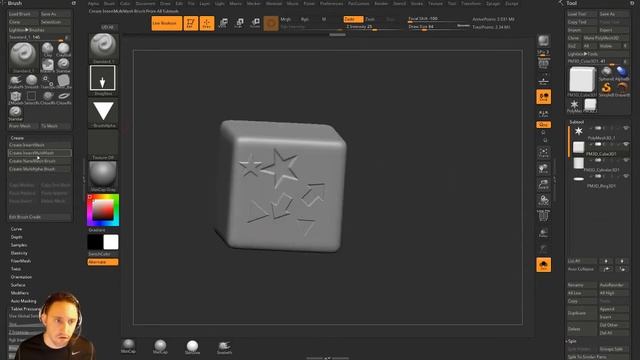Expand the Curve section in Brush palette
640x360 pixels.
pos(17,229)
